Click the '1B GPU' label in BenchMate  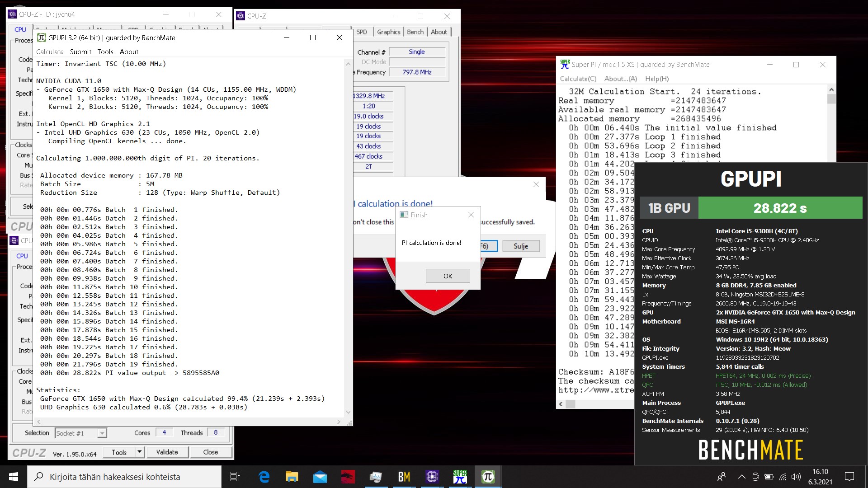pyautogui.click(x=669, y=208)
